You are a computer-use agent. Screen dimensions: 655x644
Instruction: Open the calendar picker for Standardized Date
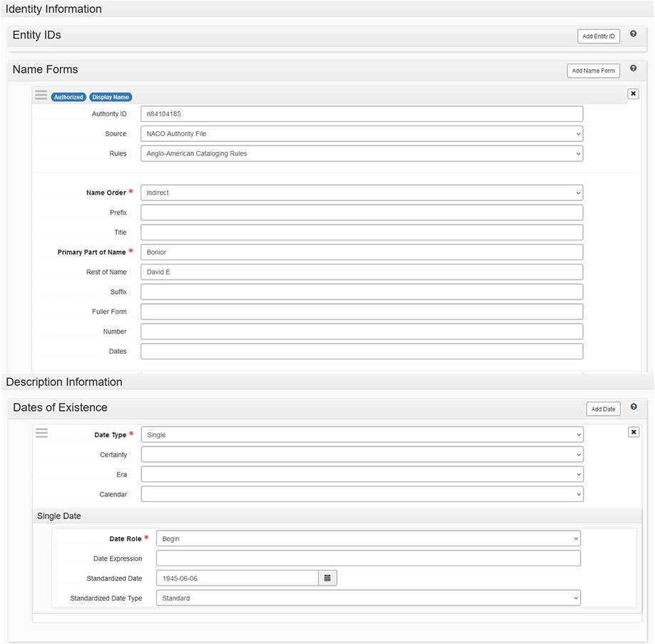click(x=327, y=578)
